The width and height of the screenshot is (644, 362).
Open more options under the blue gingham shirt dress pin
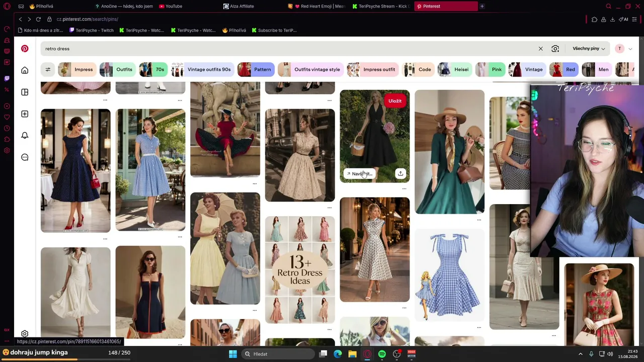pos(180,237)
